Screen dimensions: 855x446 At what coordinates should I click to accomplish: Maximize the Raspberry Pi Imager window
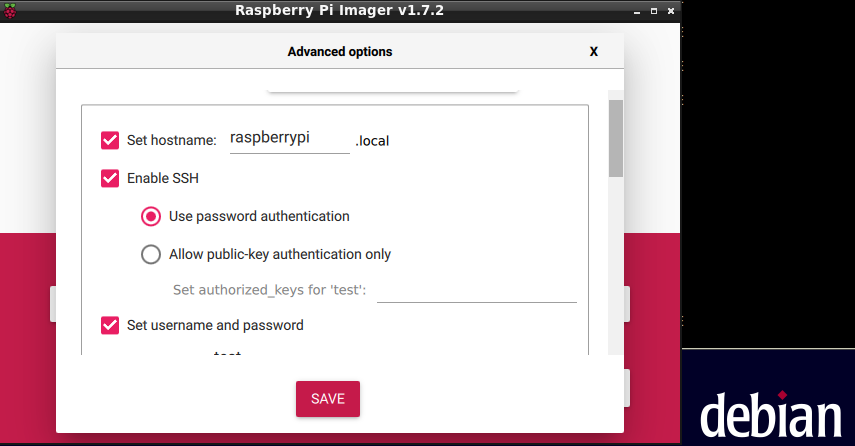pyautogui.click(x=653, y=10)
